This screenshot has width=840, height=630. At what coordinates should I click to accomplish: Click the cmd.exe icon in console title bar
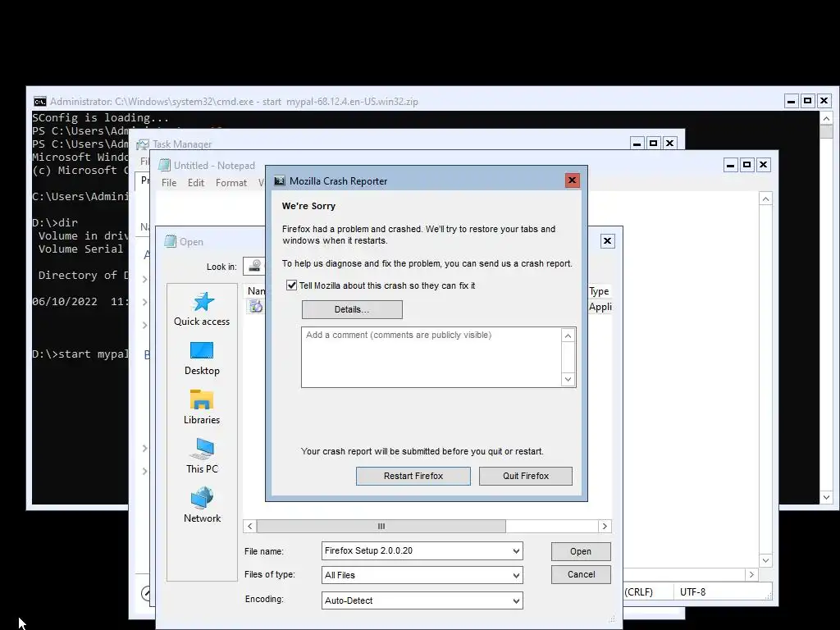[x=39, y=101]
